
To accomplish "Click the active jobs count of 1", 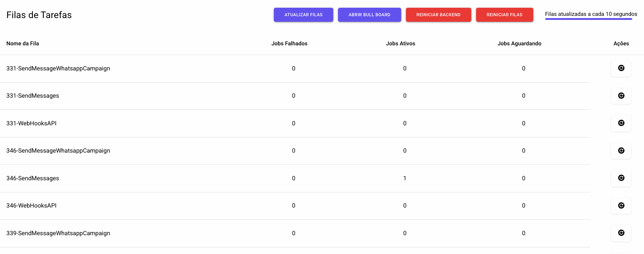I will [404, 178].
